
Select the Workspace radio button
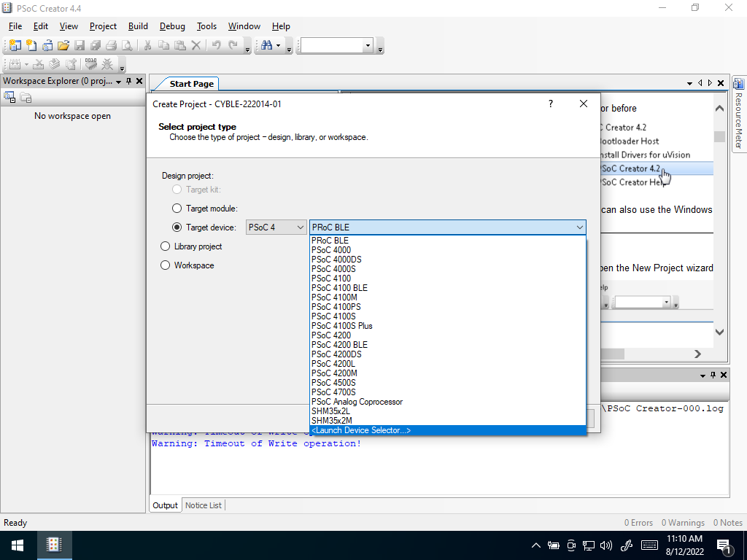(165, 265)
